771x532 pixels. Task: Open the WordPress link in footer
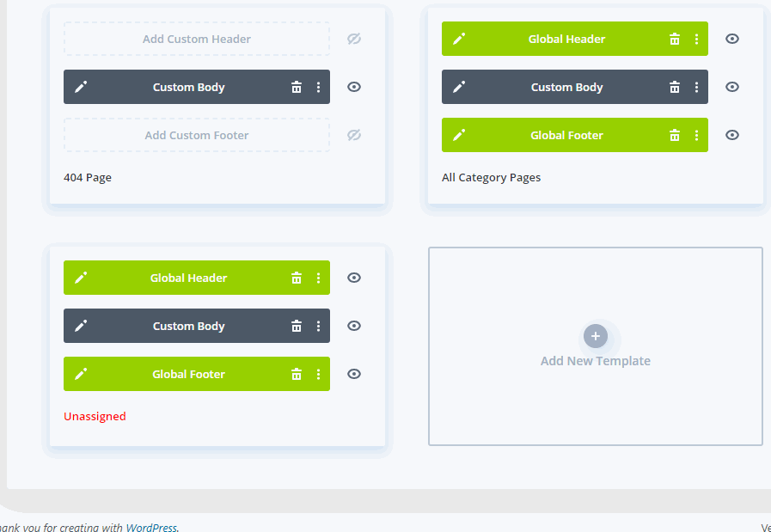click(151, 528)
